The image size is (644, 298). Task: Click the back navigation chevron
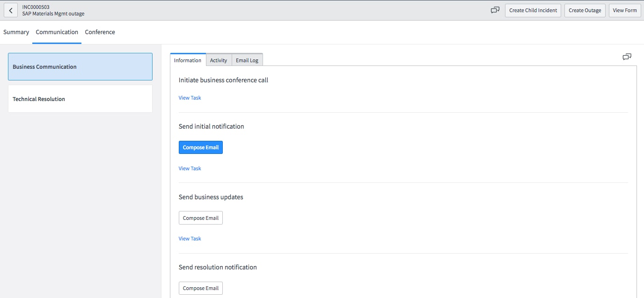point(11,10)
